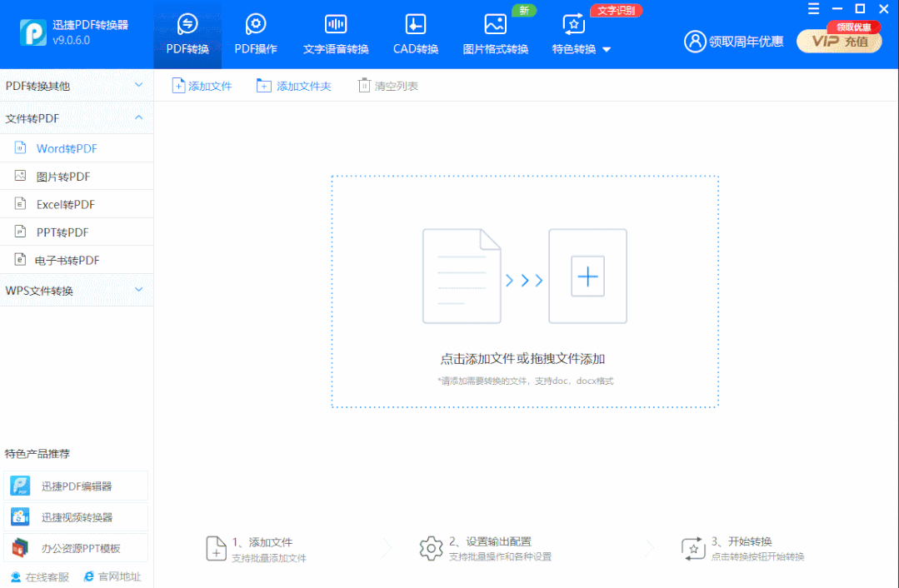This screenshot has width=899, height=588.
Task: Click v9.0.6.0 version text
Action: [71, 41]
